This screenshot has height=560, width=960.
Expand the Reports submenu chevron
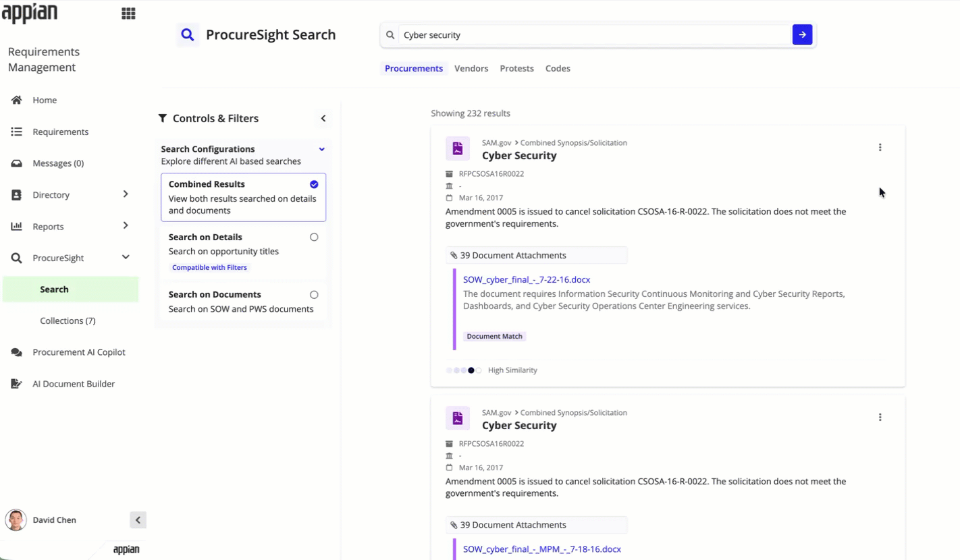pos(126,225)
